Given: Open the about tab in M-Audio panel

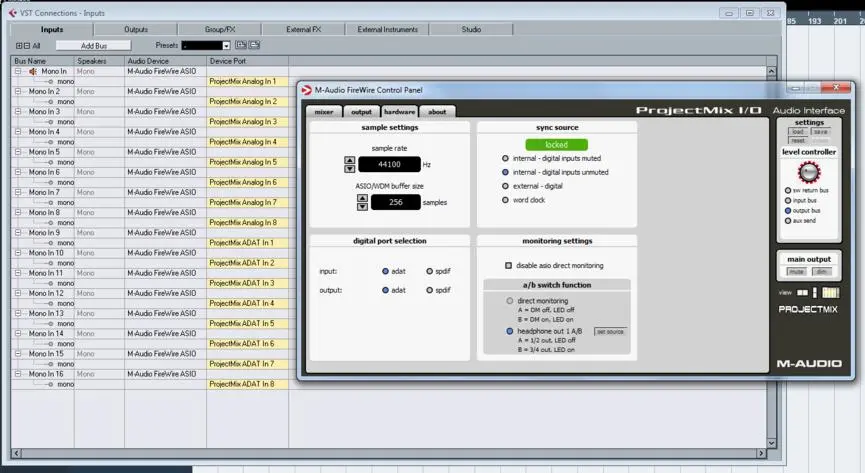Looking at the screenshot, I should 437,111.
